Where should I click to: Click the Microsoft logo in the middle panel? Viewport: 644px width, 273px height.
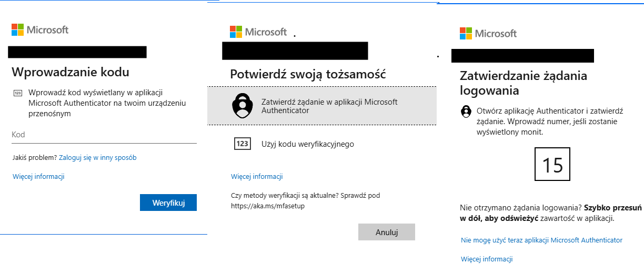tap(258, 32)
